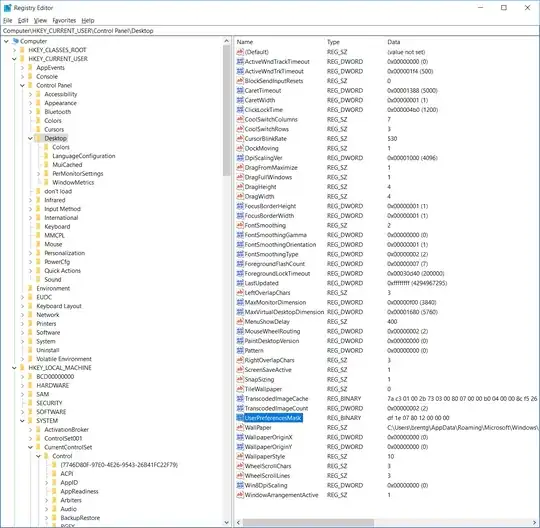The height and width of the screenshot is (528, 540).
Task: Open the View menu
Action: 40,20
